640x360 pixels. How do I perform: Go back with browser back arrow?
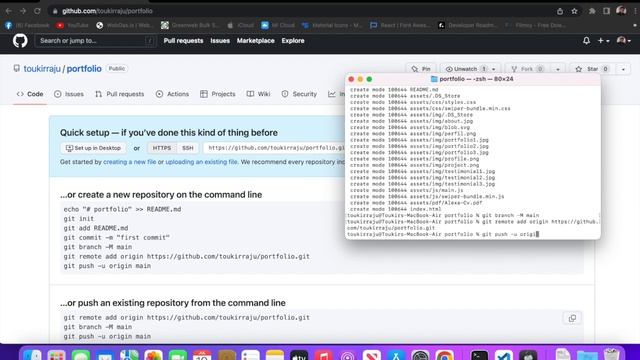pos(9,11)
